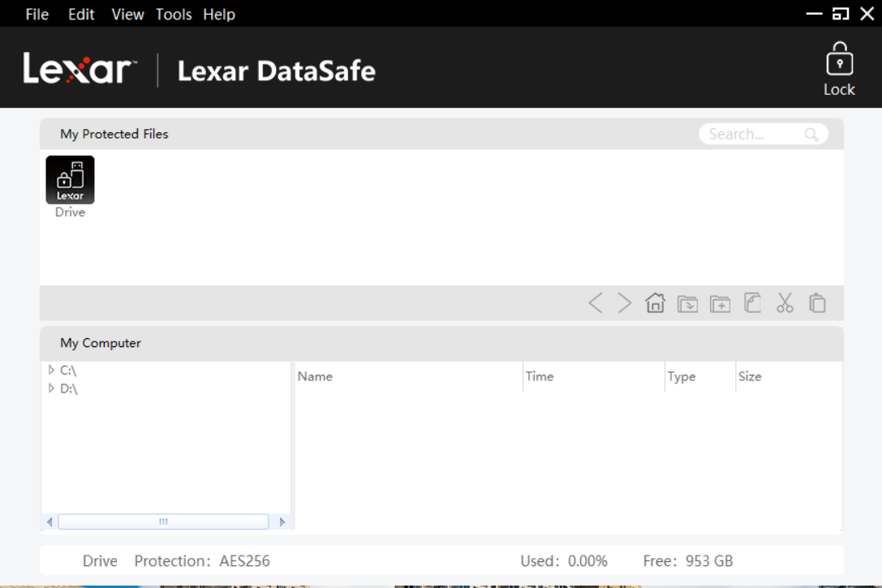Open the File menu
882x588 pixels.
point(37,15)
